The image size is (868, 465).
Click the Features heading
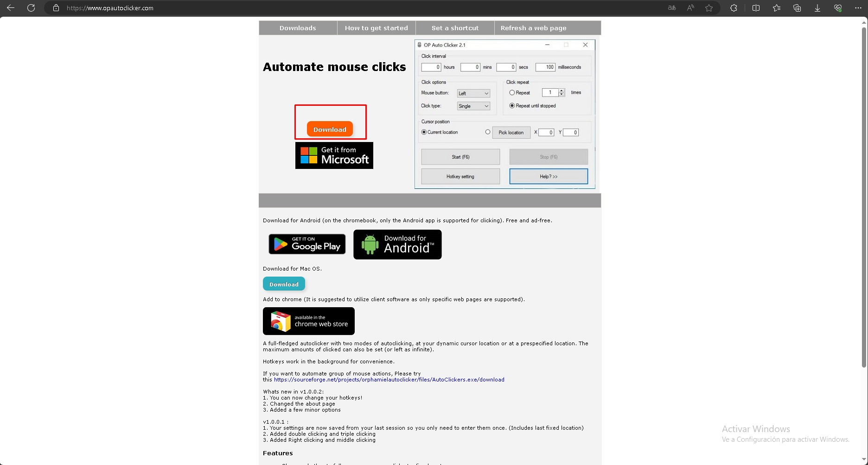278,453
